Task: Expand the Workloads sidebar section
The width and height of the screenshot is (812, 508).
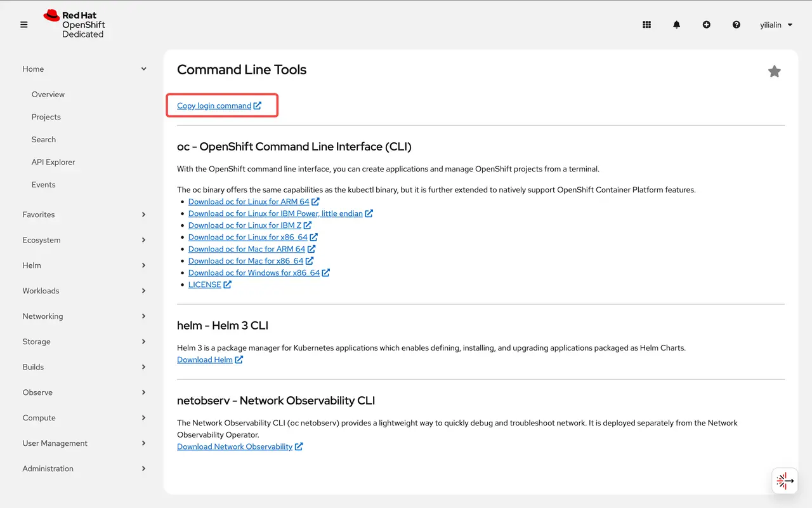Action: pyautogui.click(x=84, y=290)
